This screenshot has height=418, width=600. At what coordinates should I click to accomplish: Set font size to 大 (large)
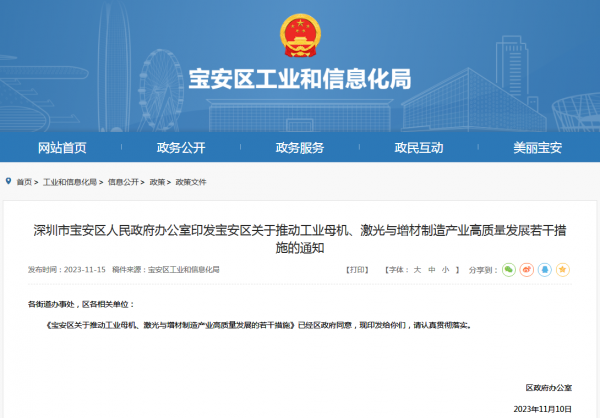417,270
